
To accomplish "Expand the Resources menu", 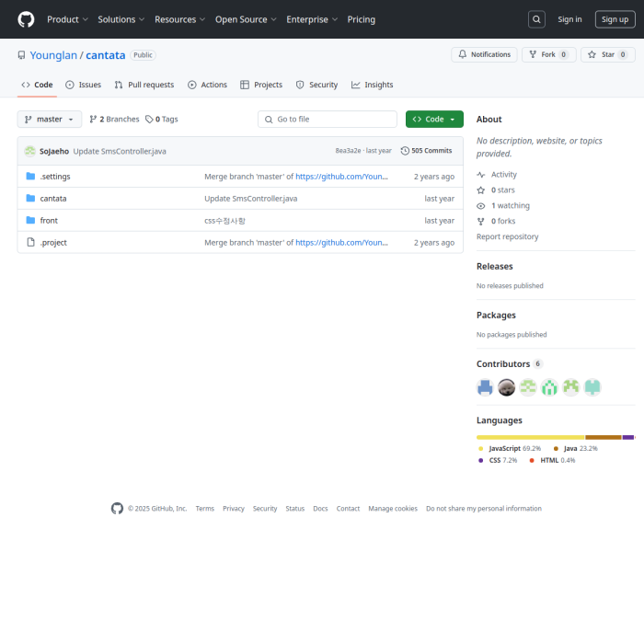I will (x=180, y=19).
